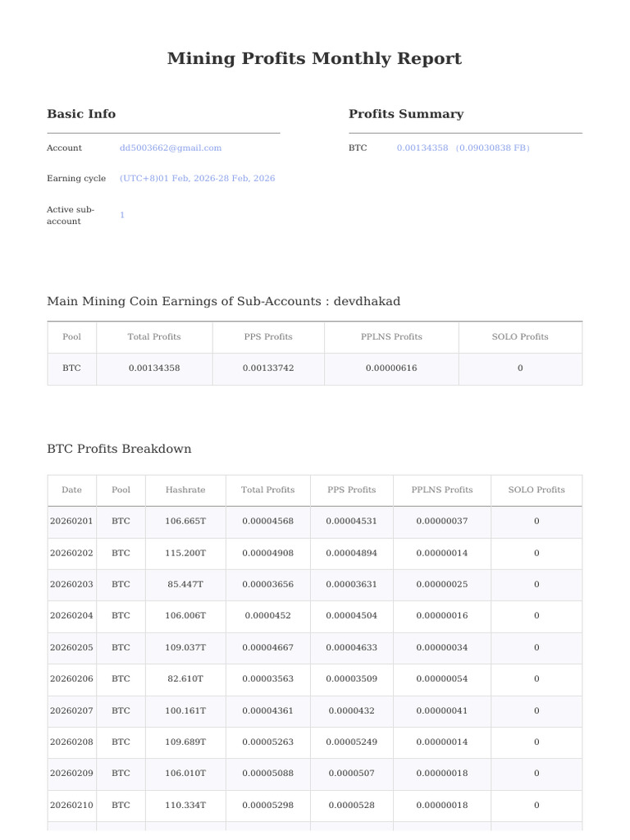Screen dimensions: 630x840
Task: Click PPS profits 0.00004894
Action: coord(351,554)
